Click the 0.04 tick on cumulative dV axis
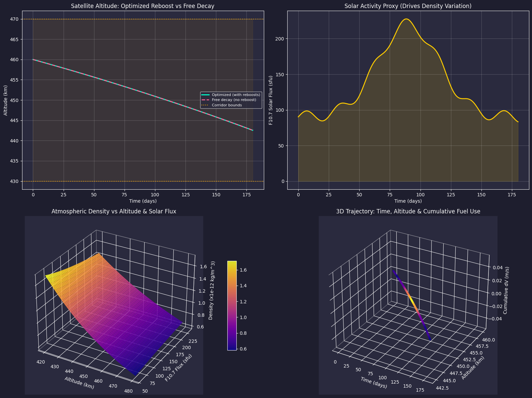This screenshot has height=398, width=532. click(x=497, y=268)
